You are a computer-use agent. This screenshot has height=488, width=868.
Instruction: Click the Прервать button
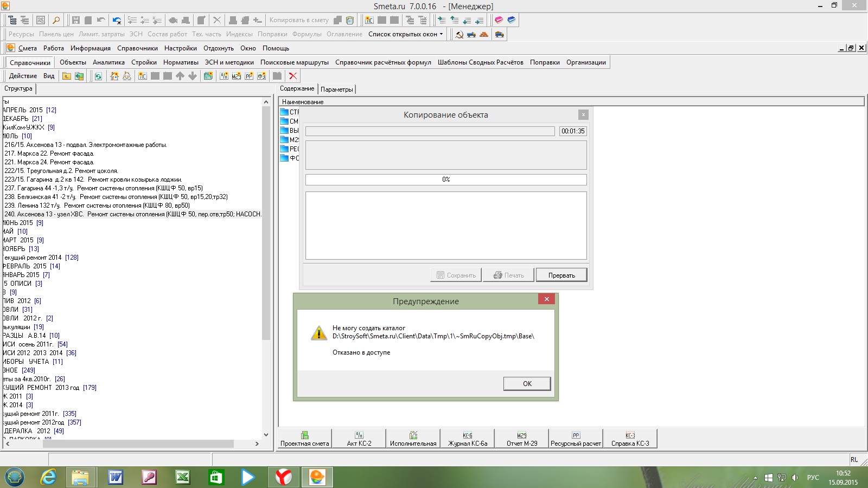(x=561, y=275)
